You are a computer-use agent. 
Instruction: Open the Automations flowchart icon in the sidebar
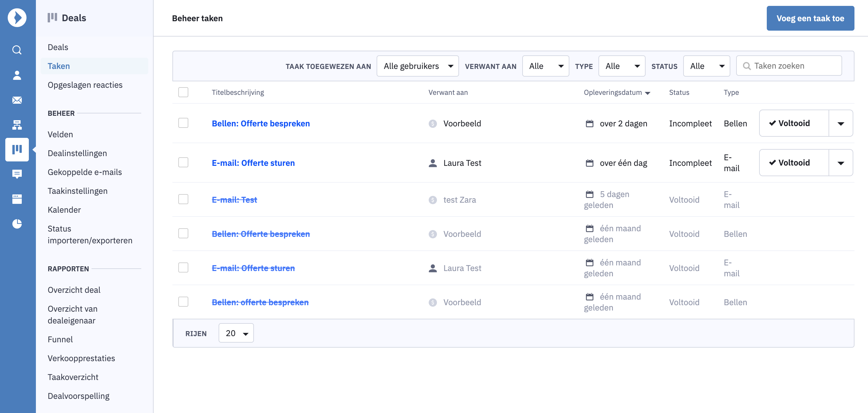point(17,125)
